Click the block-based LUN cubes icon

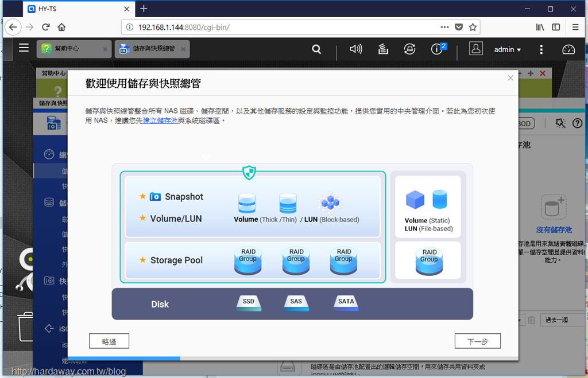click(x=330, y=202)
